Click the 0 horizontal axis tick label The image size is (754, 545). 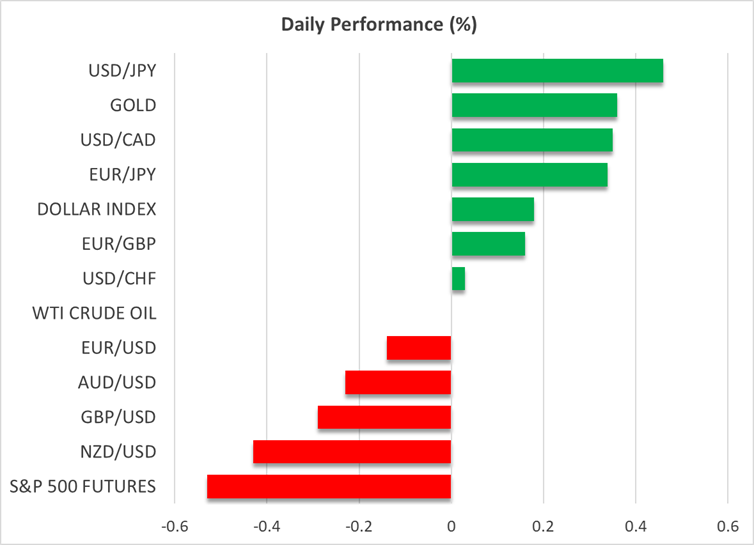pyautogui.click(x=451, y=526)
